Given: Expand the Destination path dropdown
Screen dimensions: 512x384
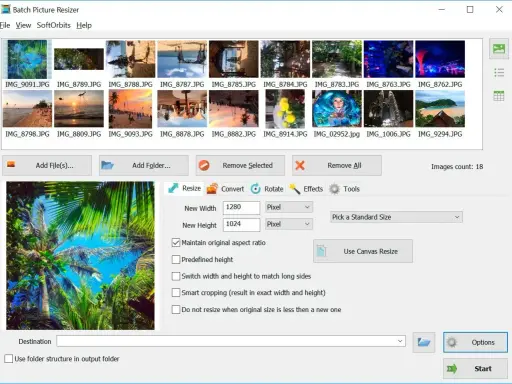Looking at the screenshot, I should click(x=400, y=341).
